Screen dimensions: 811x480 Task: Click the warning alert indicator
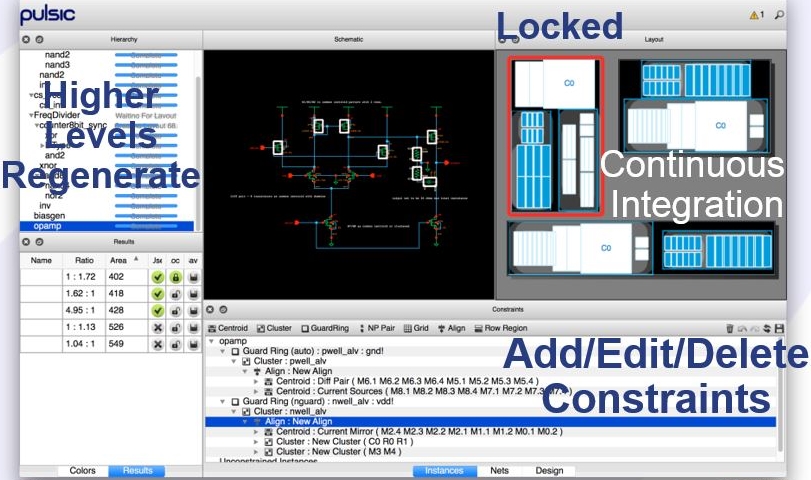pyautogui.click(x=755, y=15)
